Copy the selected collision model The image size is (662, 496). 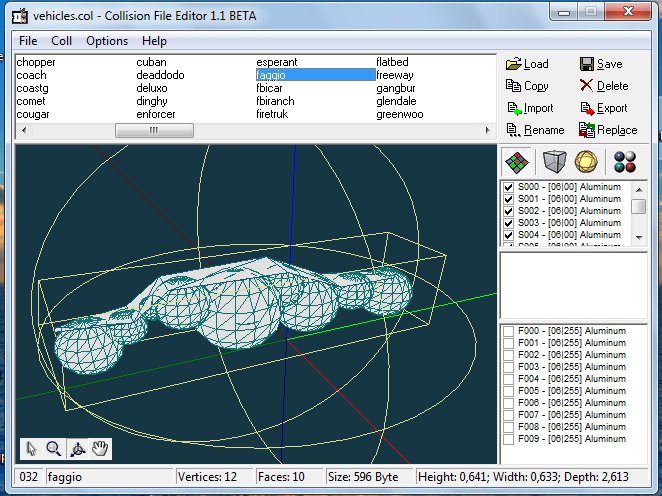pyautogui.click(x=527, y=86)
